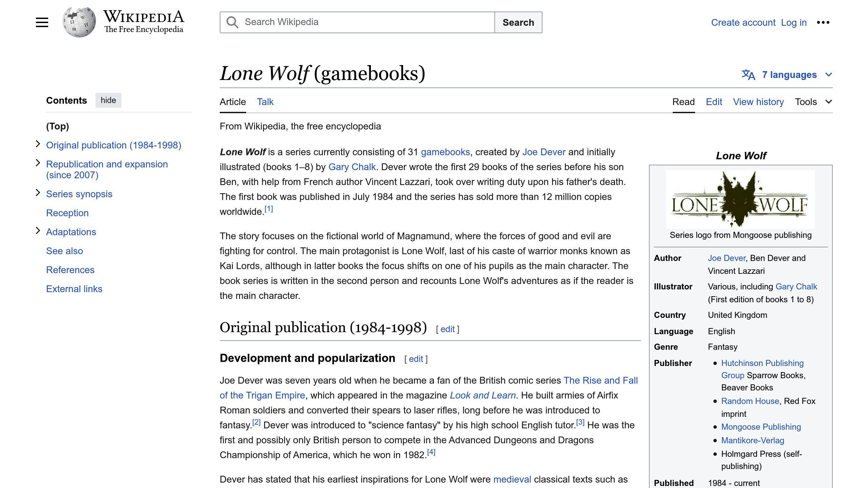This screenshot has height=488, width=868.
Task: Go to References in contents
Action: (70, 270)
